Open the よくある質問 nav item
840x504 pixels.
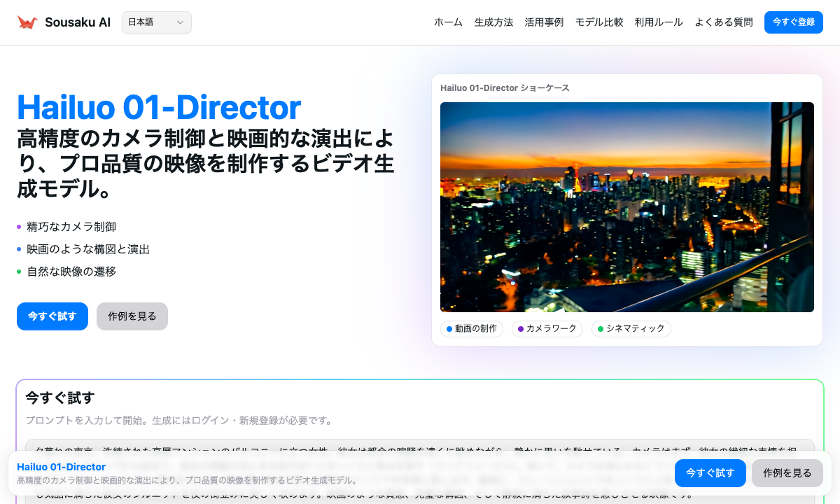point(724,22)
